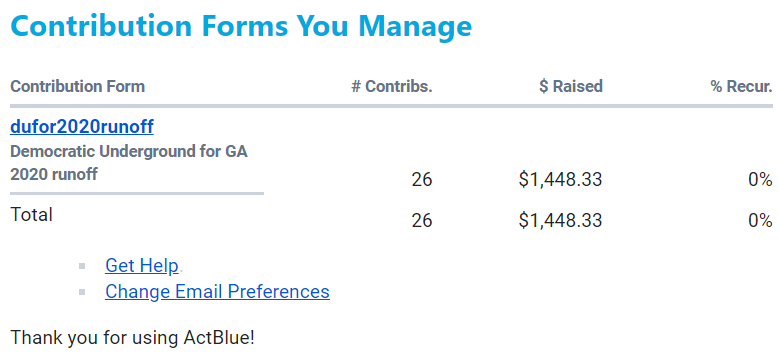Open Change Email Preferences link
The height and width of the screenshot is (363, 779).
[217, 291]
